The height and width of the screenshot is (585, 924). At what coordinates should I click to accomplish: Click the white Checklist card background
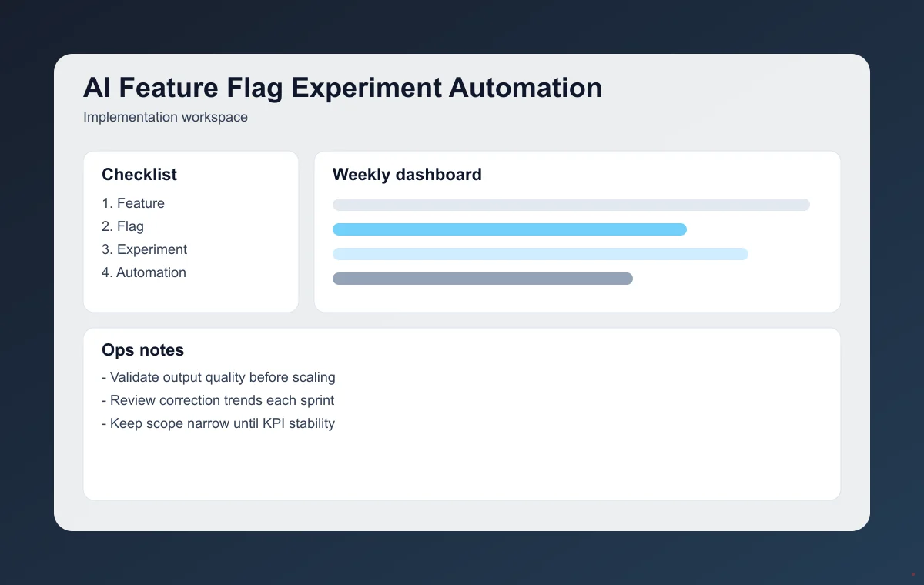pos(191,296)
